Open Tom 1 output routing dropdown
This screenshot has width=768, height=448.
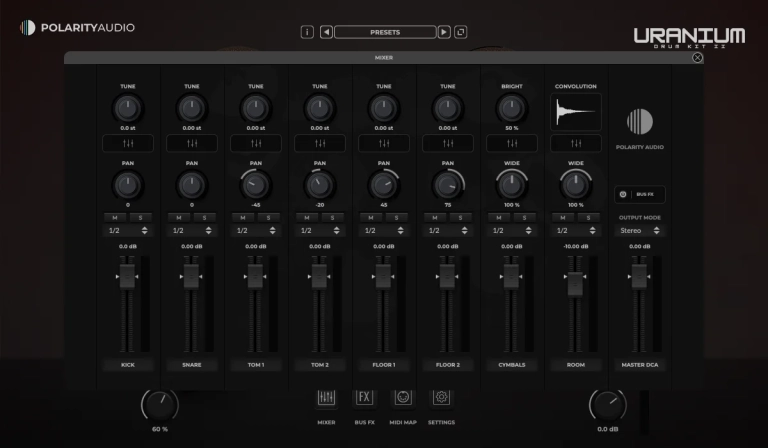256,231
